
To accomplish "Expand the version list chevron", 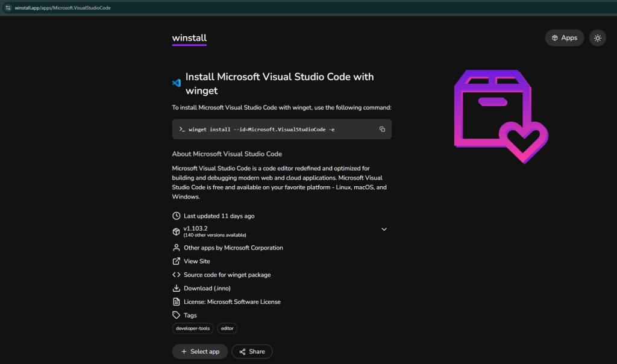I will click(384, 229).
